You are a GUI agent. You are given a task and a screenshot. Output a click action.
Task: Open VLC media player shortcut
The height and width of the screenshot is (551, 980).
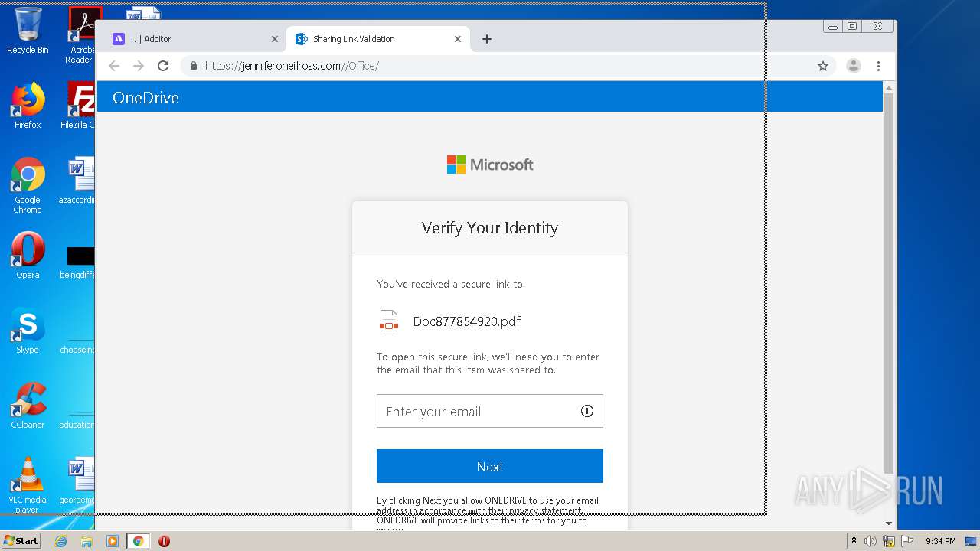coord(28,485)
